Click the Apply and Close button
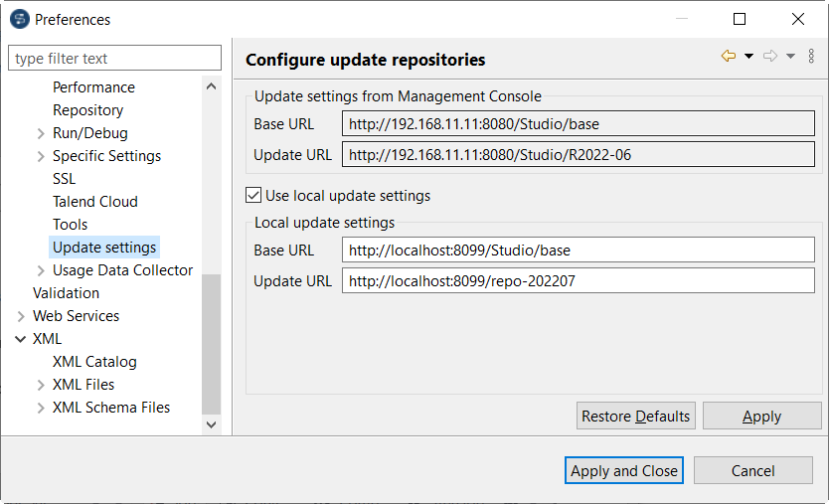The image size is (829, 504). point(624,471)
